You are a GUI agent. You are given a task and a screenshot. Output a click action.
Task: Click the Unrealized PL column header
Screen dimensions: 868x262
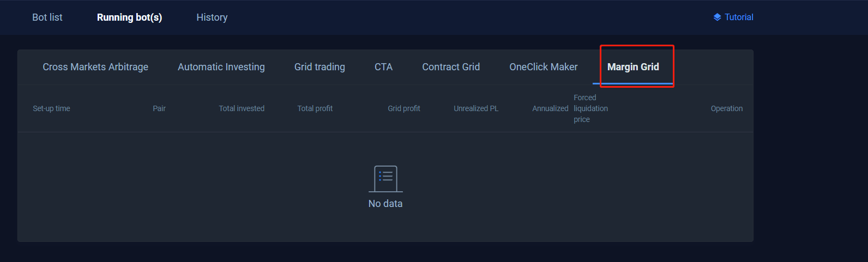[476, 108]
